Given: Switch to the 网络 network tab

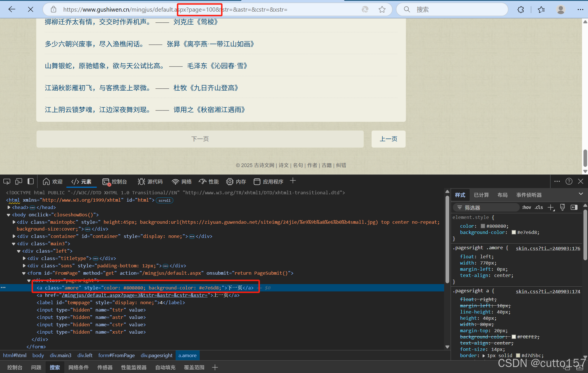Looking at the screenshot, I should (182, 182).
